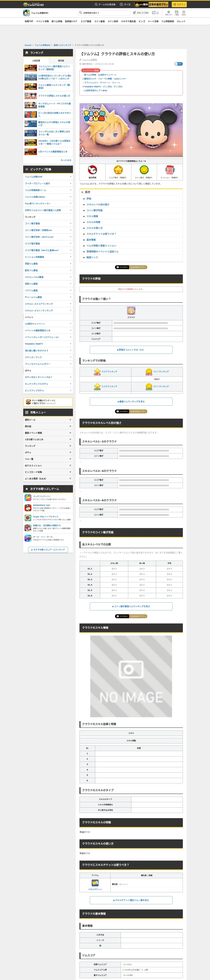The image size is (210, 980).
Task: Switch to 掲示板 tab in ranking
Action: click(61, 60)
